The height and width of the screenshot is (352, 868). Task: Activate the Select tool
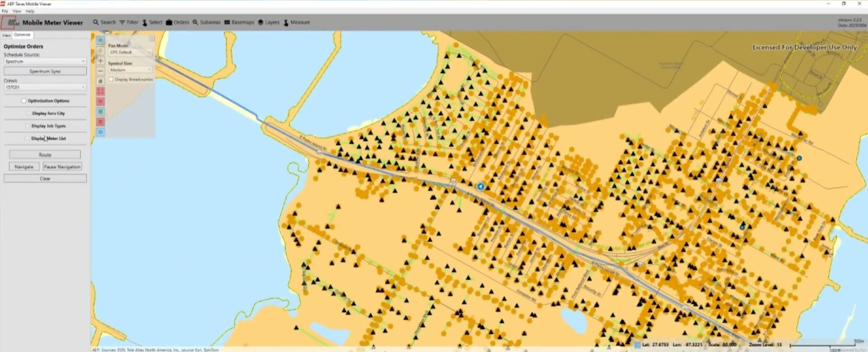pos(152,23)
